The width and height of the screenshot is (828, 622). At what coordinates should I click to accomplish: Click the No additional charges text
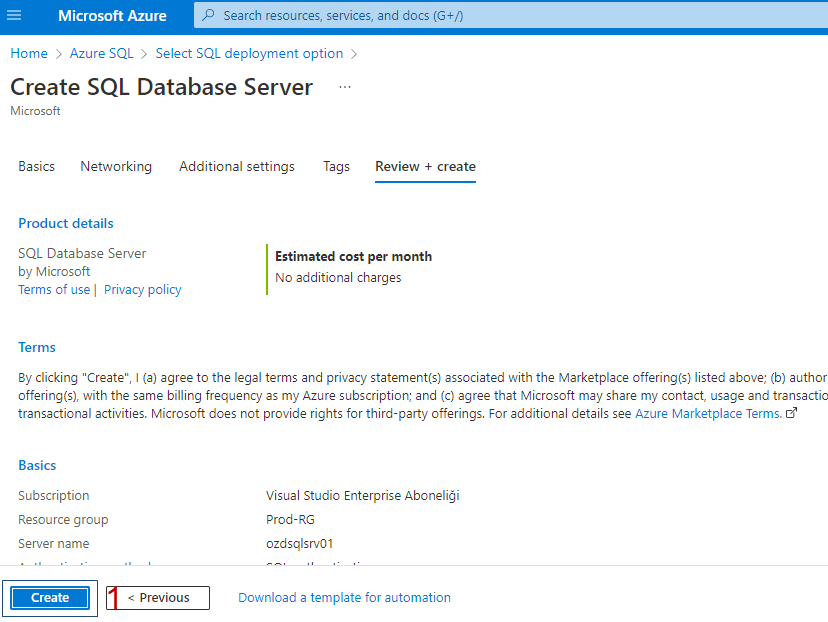pos(338,277)
